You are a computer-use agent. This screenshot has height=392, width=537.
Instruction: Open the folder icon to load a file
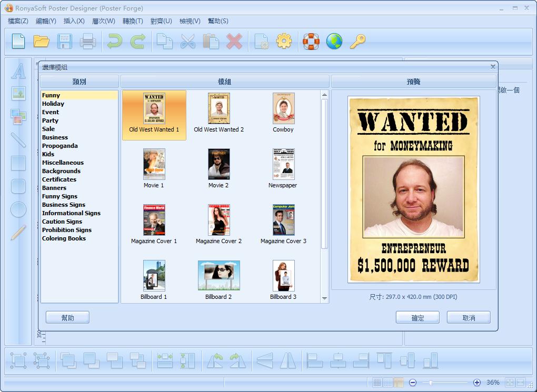pyautogui.click(x=41, y=41)
